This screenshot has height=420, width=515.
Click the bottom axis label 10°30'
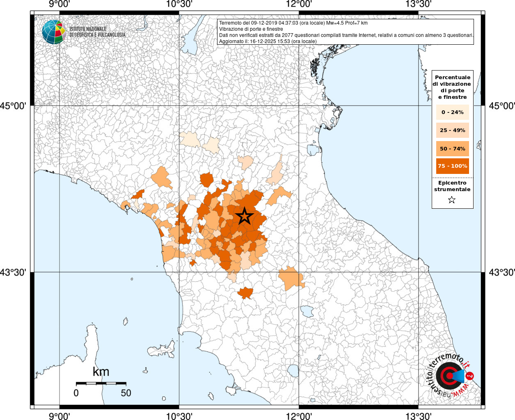tap(179, 416)
